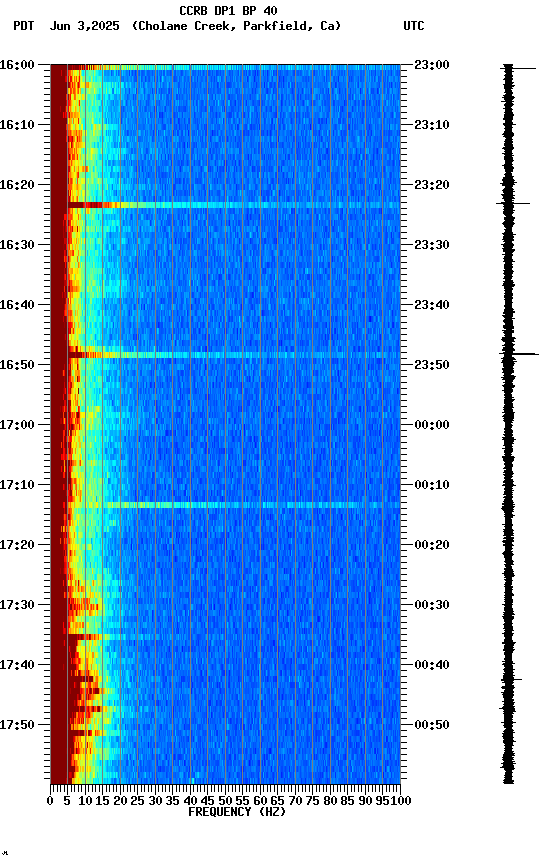
Task: Click the 00:50 UTC time label
Action: [432, 725]
